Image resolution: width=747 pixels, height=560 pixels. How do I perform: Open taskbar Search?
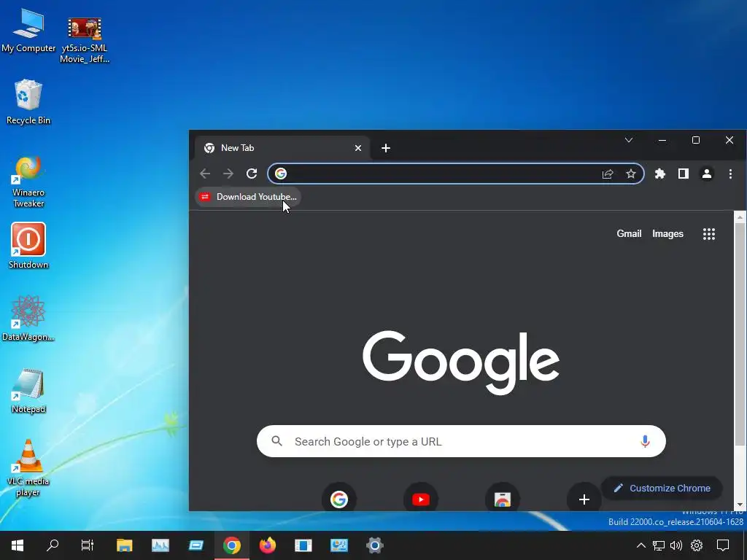point(53,545)
